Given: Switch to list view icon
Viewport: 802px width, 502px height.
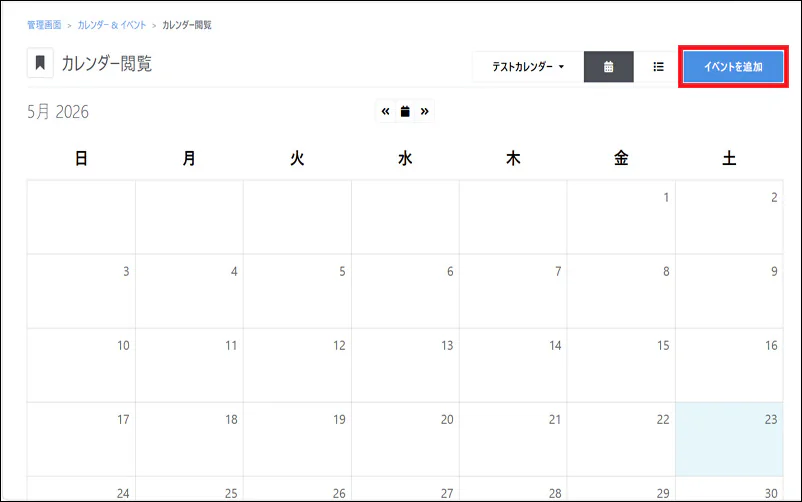Looking at the screenshot, I should (x=658, y=67).
